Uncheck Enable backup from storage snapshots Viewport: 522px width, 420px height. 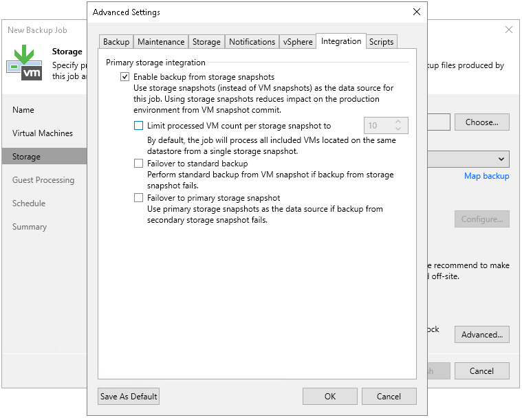pyautogui.click(x=125, y=77)
